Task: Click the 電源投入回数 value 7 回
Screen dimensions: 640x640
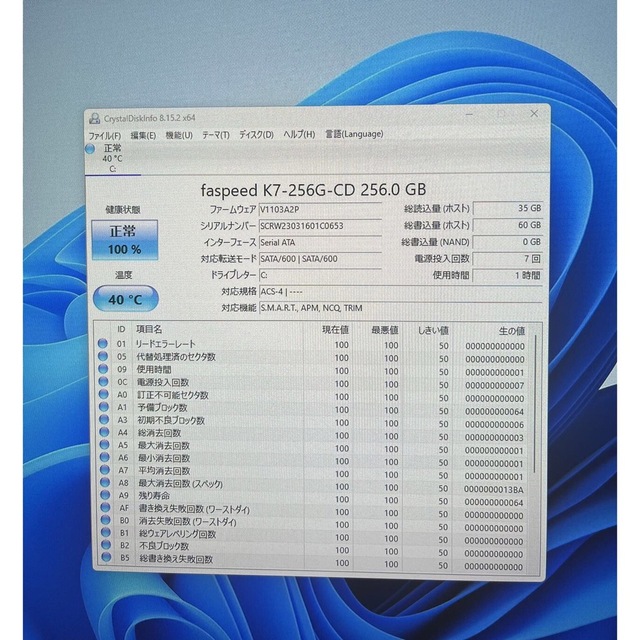Action: (508, 258)
